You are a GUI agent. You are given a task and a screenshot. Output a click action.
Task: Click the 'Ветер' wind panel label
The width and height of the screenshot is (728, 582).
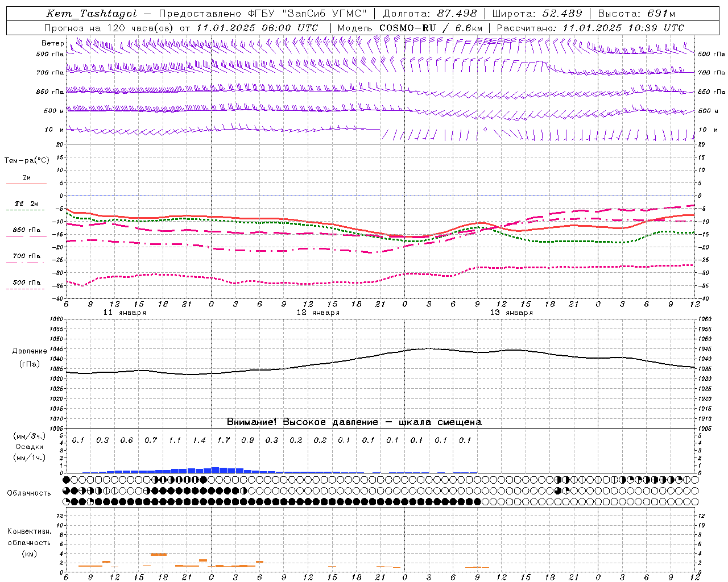click(52, 43)
